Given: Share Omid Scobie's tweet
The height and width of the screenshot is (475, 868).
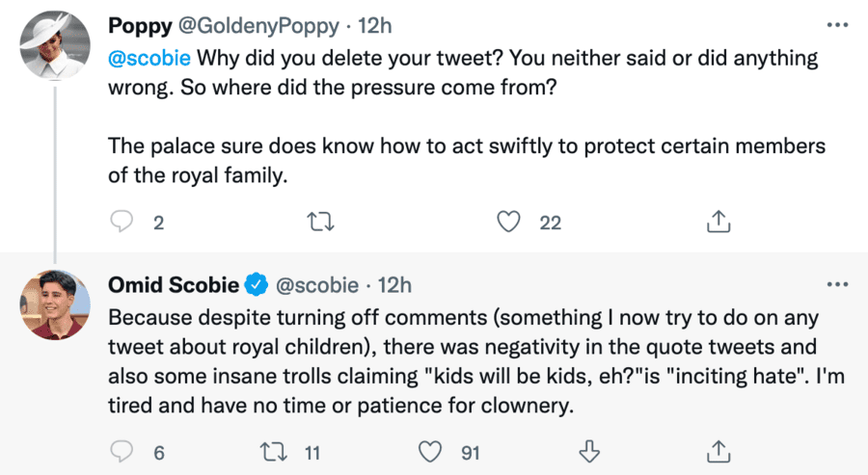Looking at the screenshot, I should [x=717, y=450].
